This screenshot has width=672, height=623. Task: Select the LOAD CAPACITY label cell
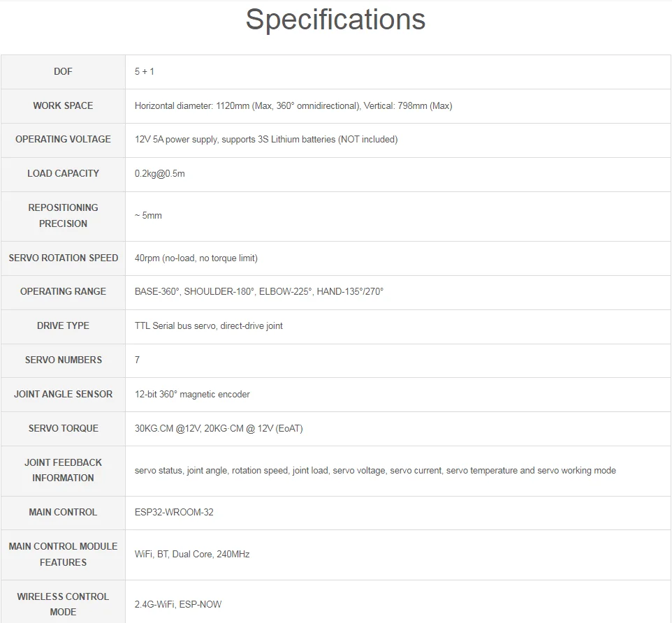(63, 173)
